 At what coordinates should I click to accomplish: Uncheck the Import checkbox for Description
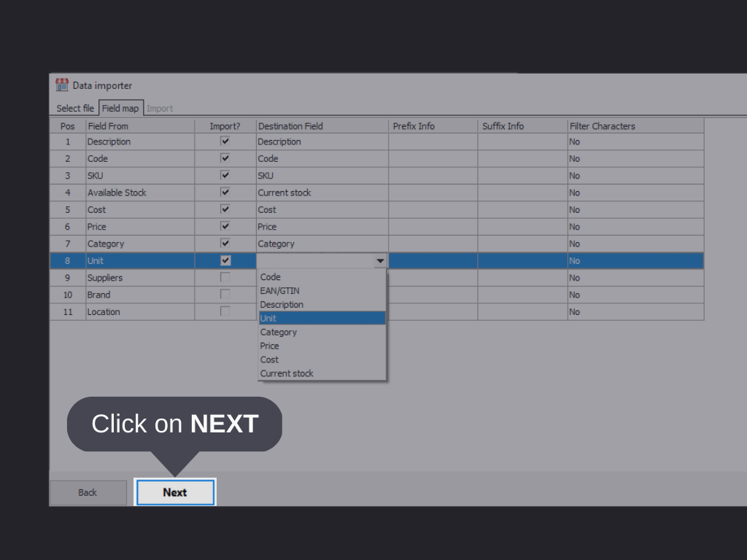tap(225, 141)
